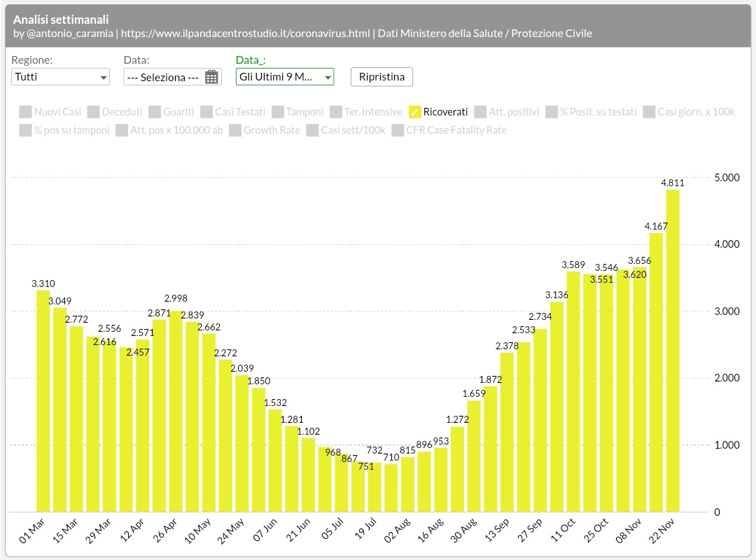Enable the Att. positivi series
This screenshot has height=560, width=756.
[481, 111]
